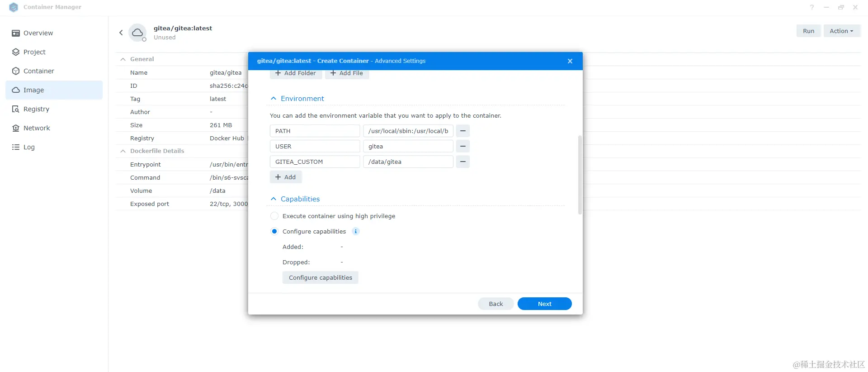Click Next to continue the wizard
The image size is (868, 372).
coord(544,304)
